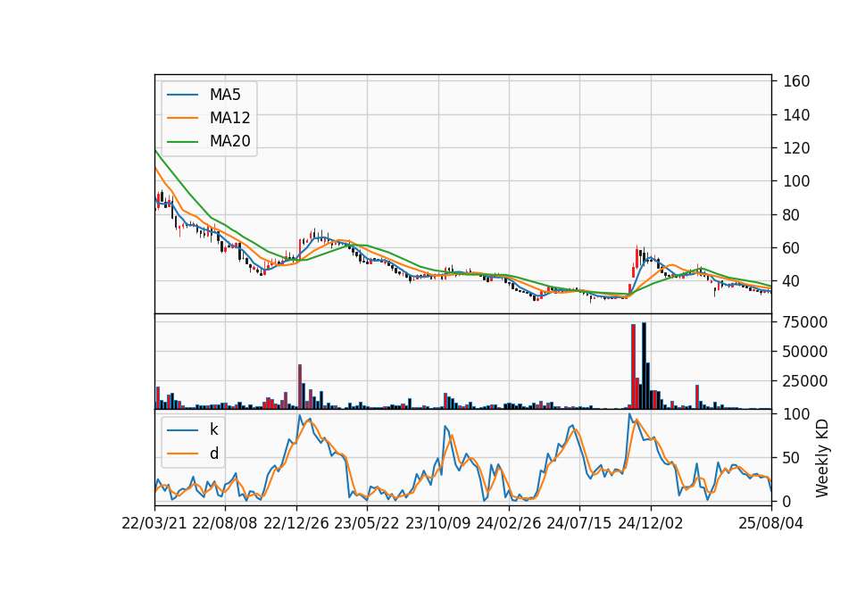Click the 23/05/22 date tick label
This screenshot has width=857, height=616.
point(367,523)
